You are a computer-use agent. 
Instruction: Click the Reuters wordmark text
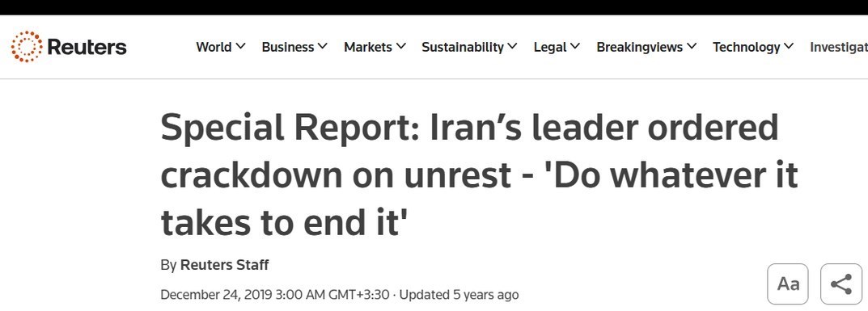[x=87, y=47]
